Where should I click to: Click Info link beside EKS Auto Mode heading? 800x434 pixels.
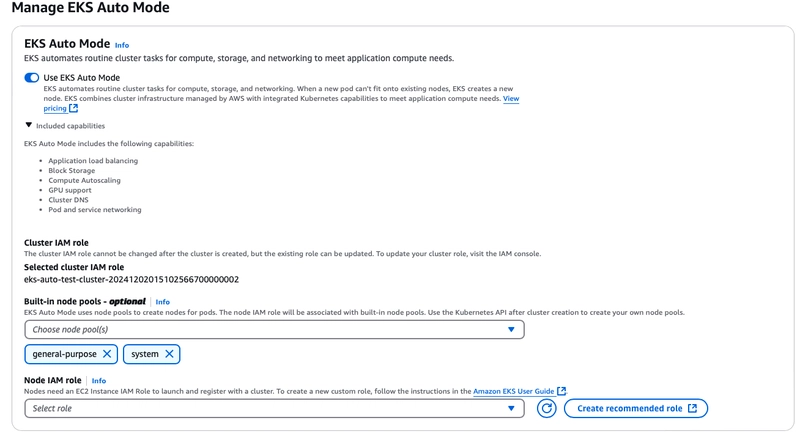(x=122, y=45)
